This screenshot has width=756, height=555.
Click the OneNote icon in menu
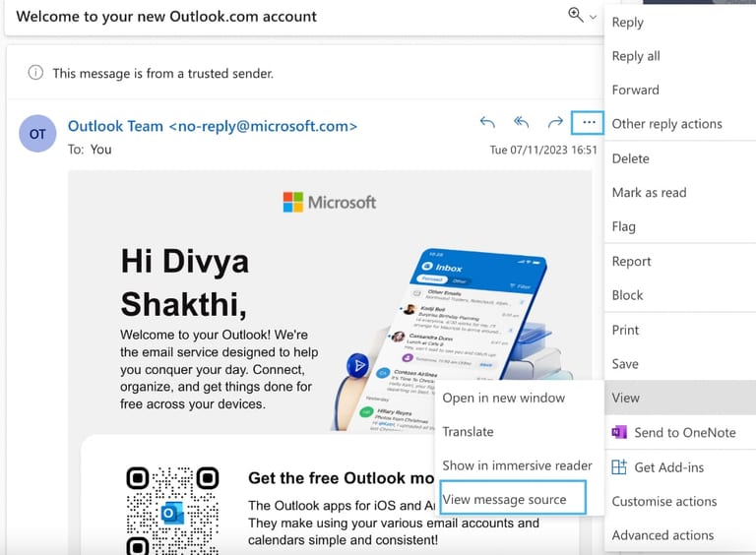[619, 432]
